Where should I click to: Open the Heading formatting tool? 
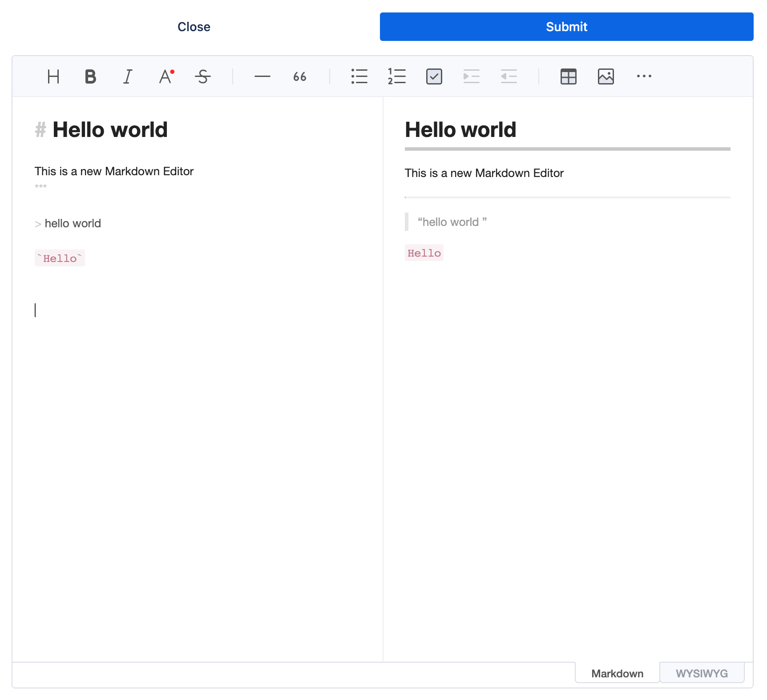click(53, 76)
